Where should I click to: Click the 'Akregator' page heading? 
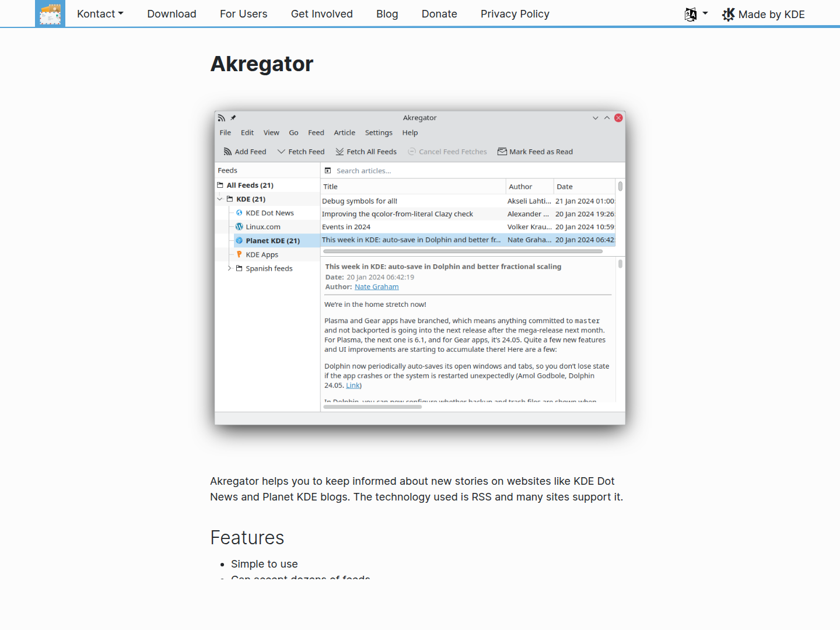(262, 64)
